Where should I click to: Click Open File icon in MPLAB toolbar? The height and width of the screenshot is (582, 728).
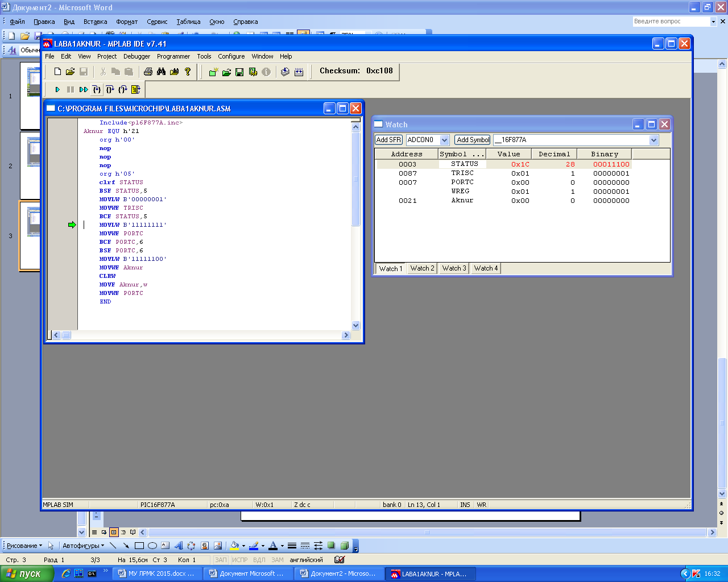coord(70,72)
